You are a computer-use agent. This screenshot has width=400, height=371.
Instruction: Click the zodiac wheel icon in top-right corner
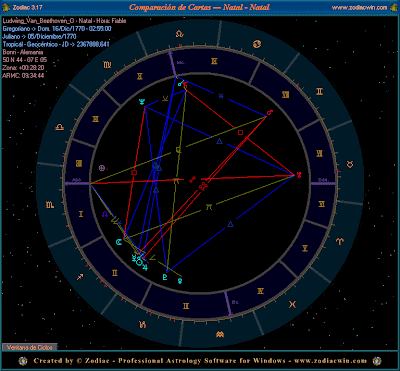(394, 7)
